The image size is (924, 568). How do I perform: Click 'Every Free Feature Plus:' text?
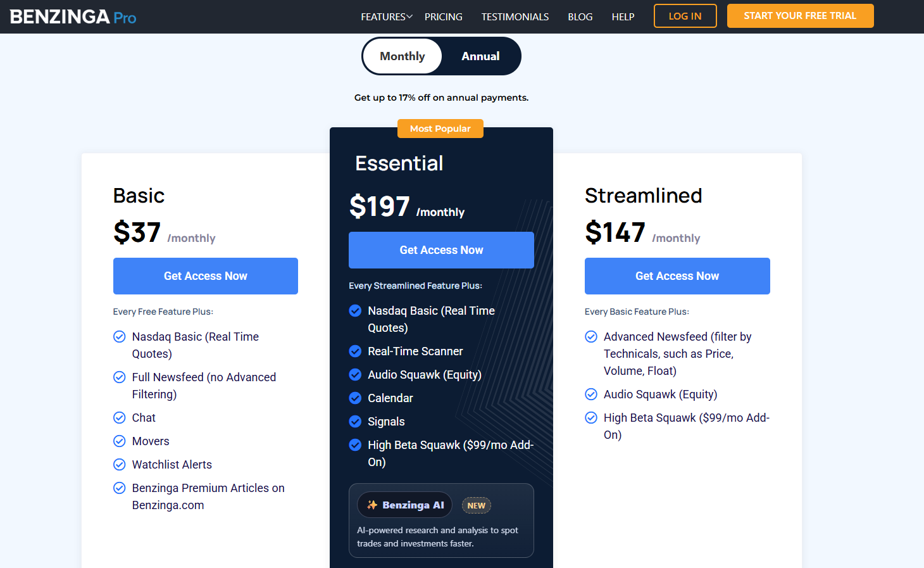pos(163,312)
